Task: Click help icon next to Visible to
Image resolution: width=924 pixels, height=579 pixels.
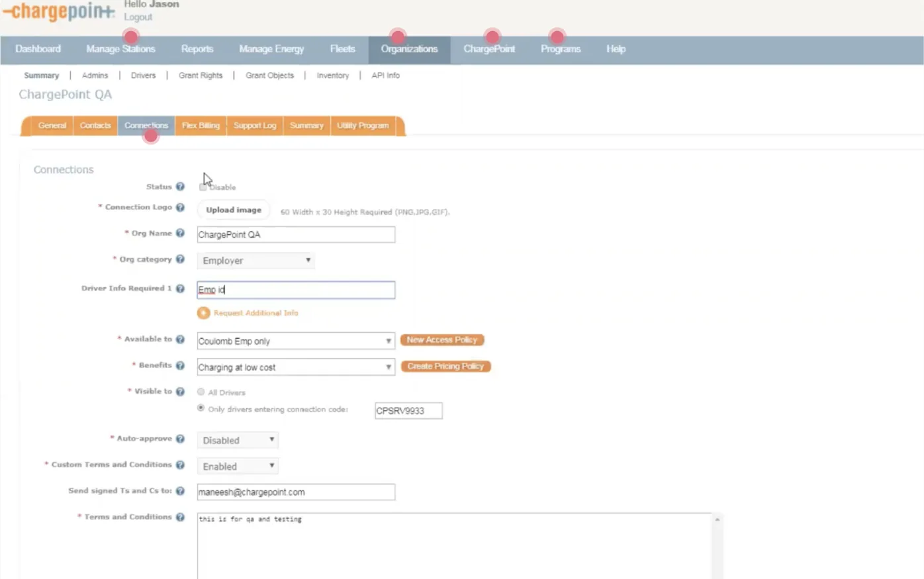Action: tap(180, 391)
